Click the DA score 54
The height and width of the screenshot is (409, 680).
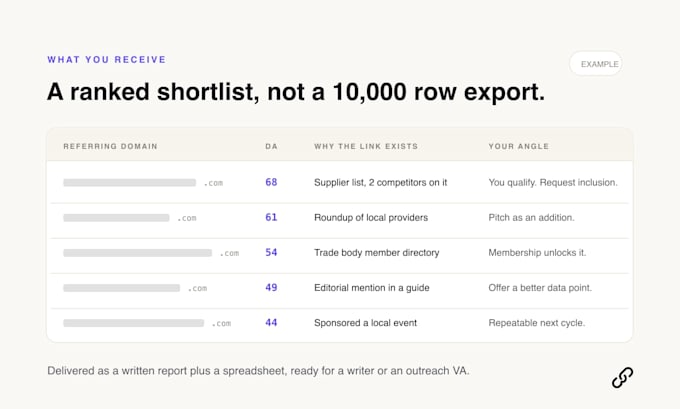coord(271,252)
